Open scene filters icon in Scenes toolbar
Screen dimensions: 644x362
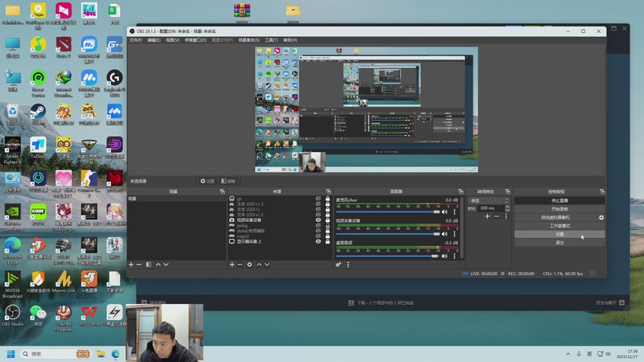(149, 265)
